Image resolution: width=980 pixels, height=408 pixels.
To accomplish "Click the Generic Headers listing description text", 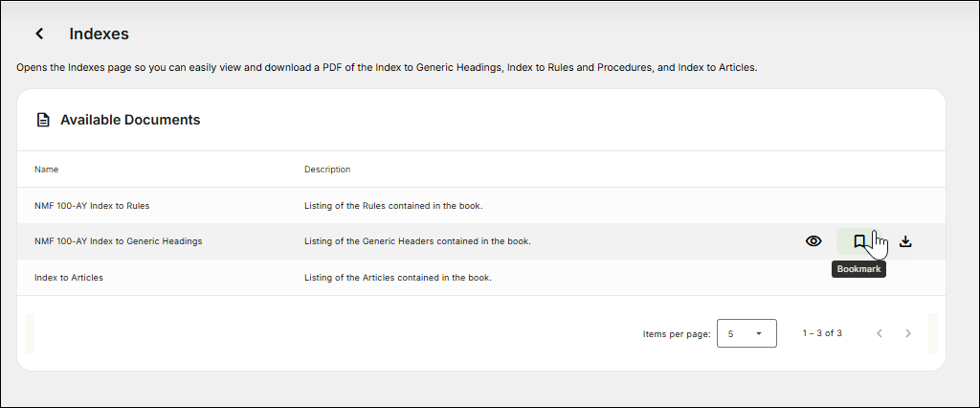I will (x=417, y=241).
